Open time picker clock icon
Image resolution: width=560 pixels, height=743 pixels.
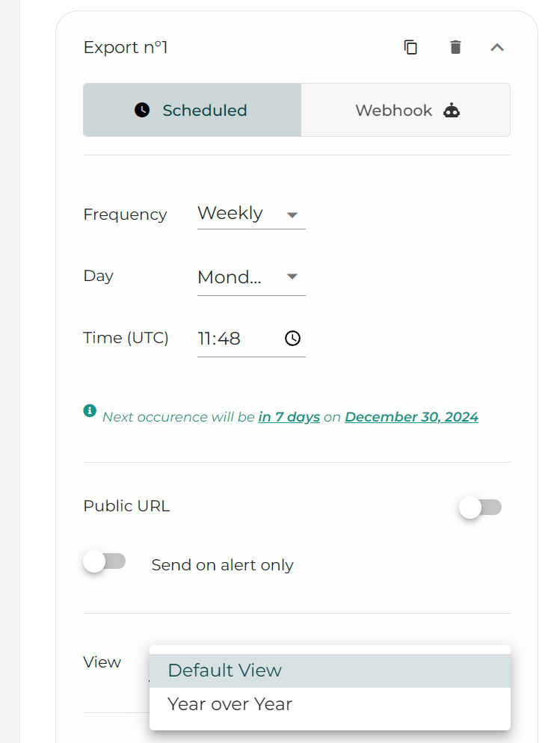click(x=292, y=339)
